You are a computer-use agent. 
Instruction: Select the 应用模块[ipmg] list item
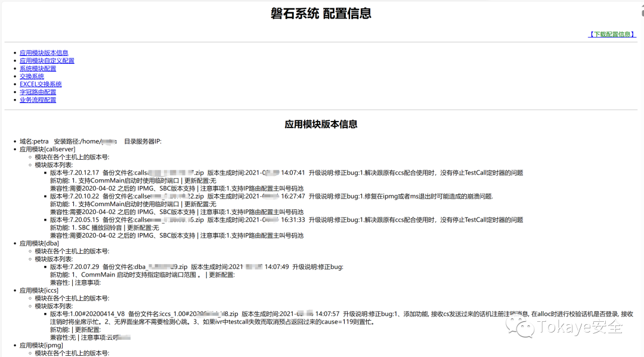pyautogui.click(x=42, y=346)
